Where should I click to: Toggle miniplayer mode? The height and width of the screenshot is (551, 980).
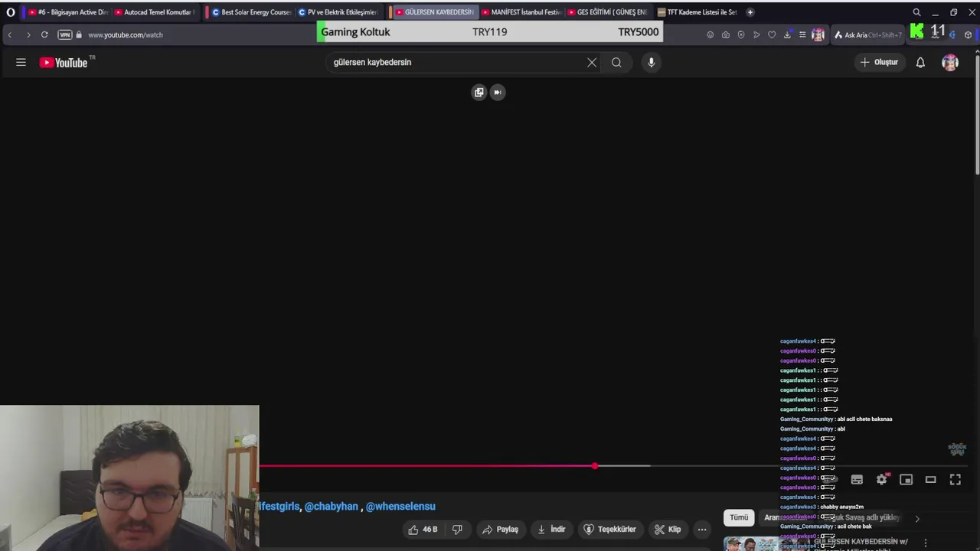(x=906, y=480)
